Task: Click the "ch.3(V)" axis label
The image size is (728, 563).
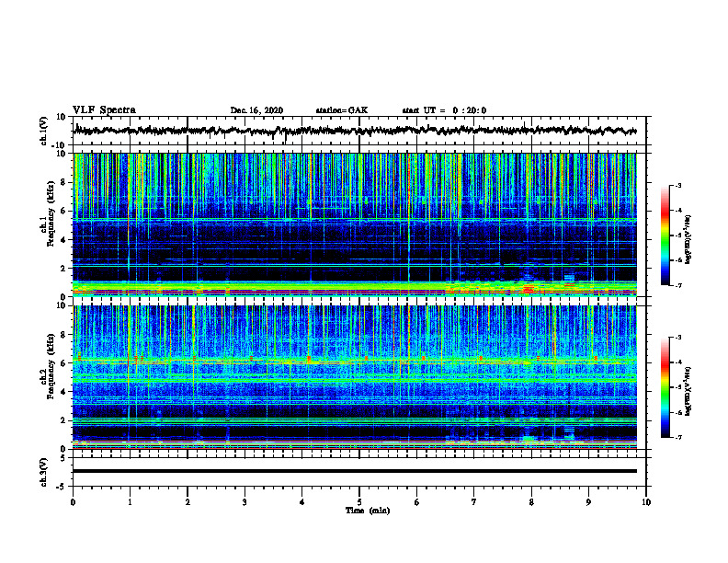Action: tap(44, 472)
